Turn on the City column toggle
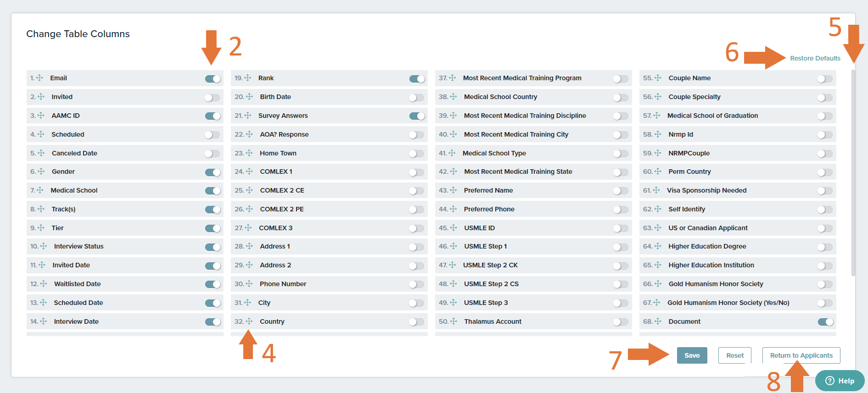Image resolution: width=868 pixels, height=393 pixels. [416, 303]
